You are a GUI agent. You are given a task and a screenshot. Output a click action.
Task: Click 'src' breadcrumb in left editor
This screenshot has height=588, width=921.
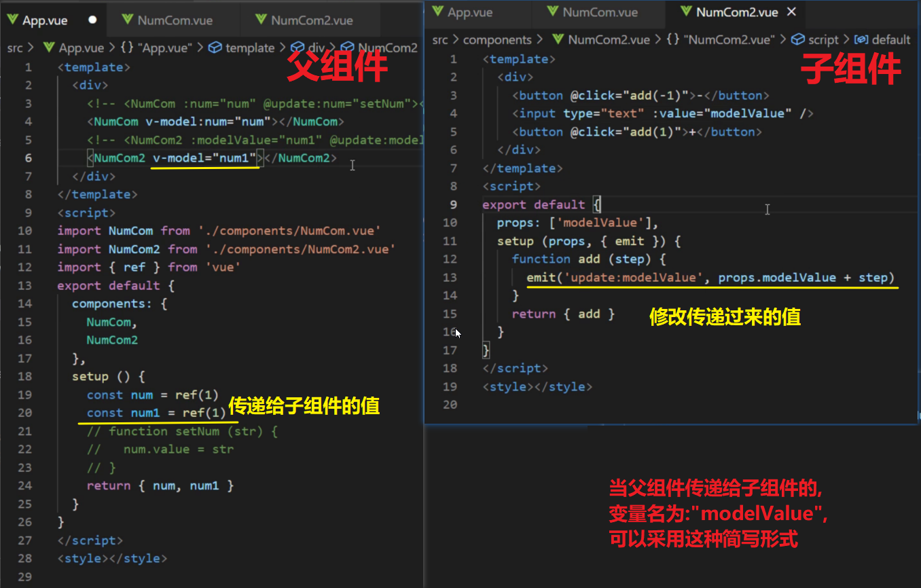14,48
